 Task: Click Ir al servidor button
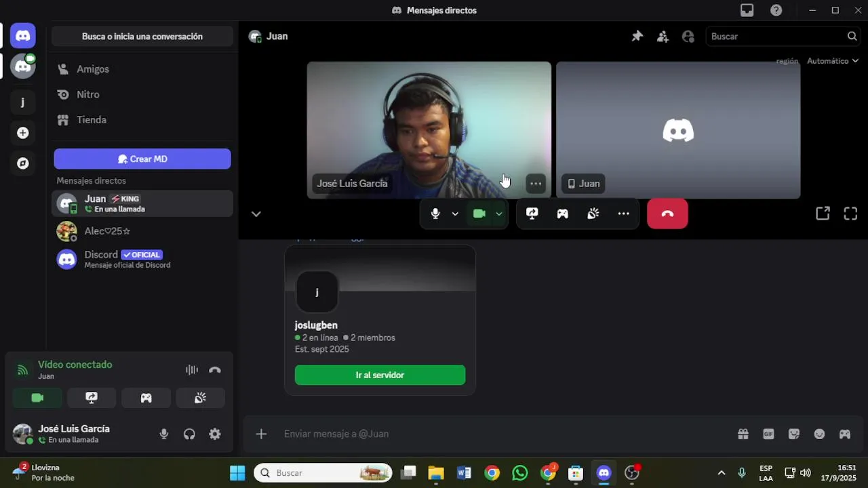pos(380,375)
